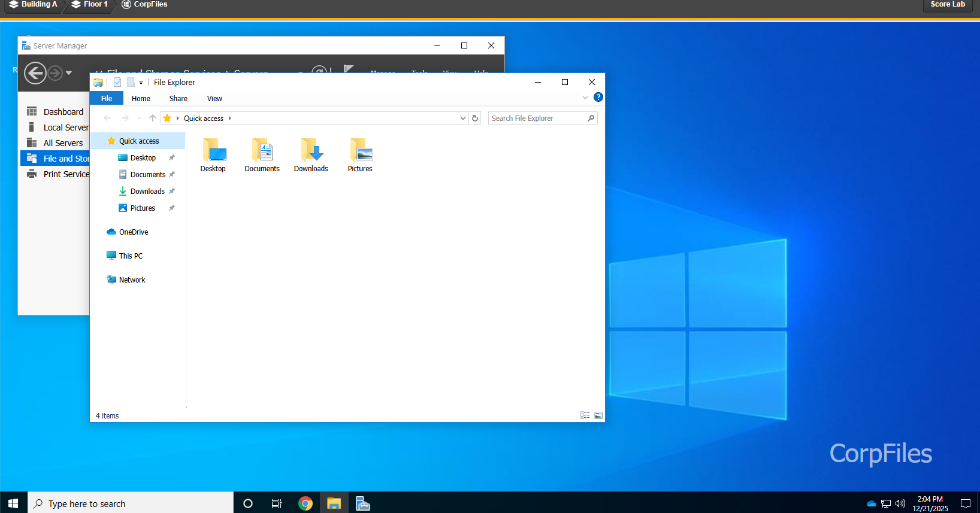Click the Search File Explorer box
The image size is (980, 513).
coord(537,119)
